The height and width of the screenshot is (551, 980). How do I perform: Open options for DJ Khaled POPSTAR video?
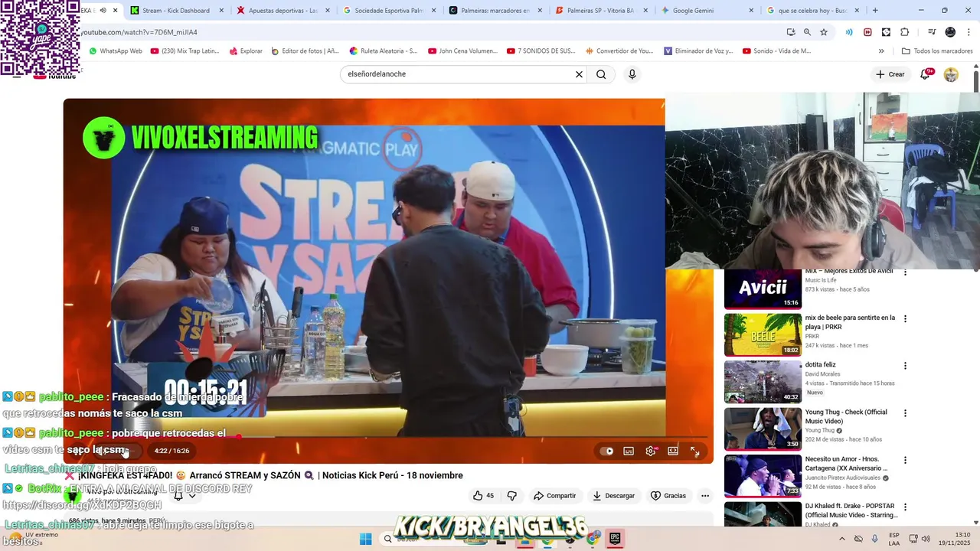[x=905, y=507]
